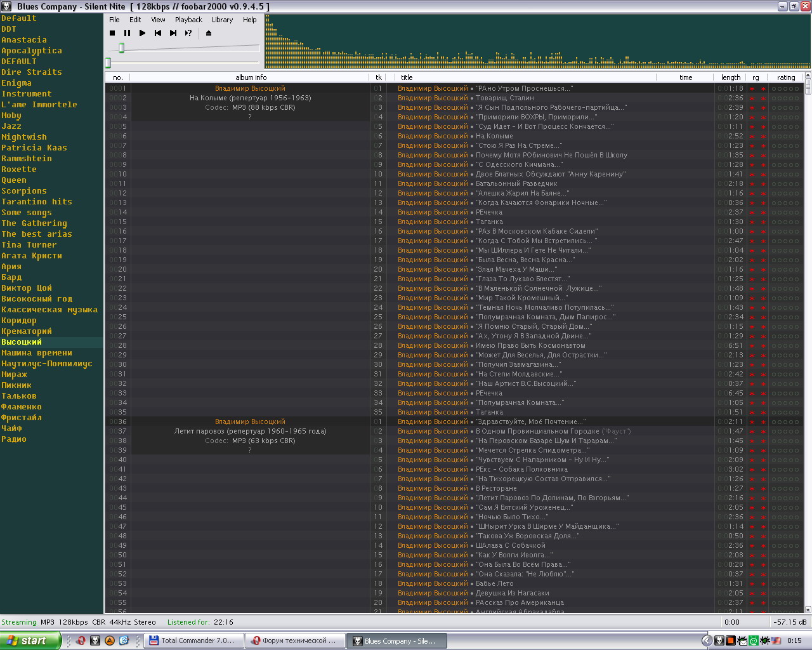The width and height of the screenshot is (812, 650).
Task: Switch to the Apocalyptica playlist
Action: [32, 51]
